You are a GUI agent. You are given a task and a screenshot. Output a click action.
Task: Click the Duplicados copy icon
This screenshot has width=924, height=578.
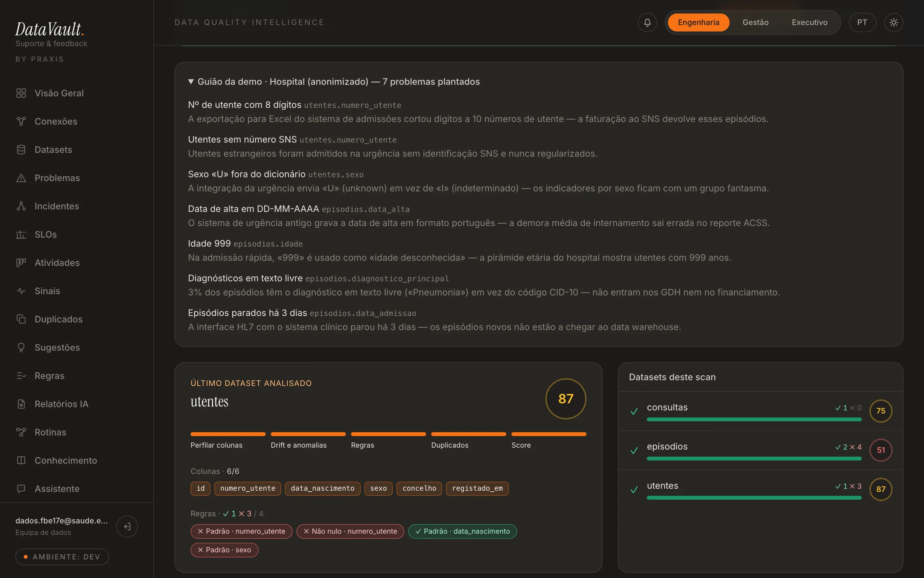coord(21,319)
